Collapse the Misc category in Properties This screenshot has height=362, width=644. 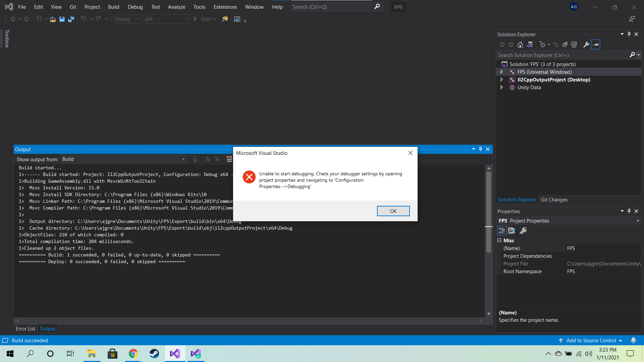(x=499, y=240)
